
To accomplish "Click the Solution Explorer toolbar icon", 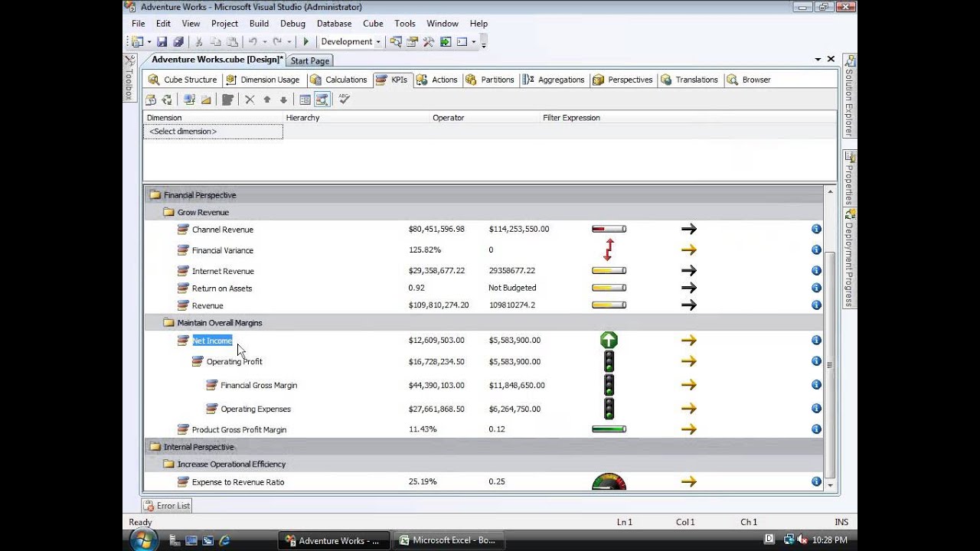I will tap(395, 42).
